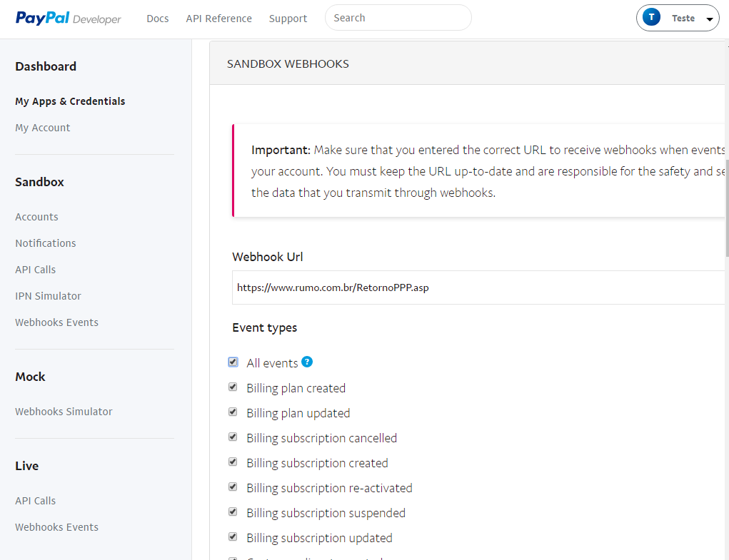This screenshot has width=729, height=560.
Task: Open the API Reference menu
Action: tap(219, 19)
